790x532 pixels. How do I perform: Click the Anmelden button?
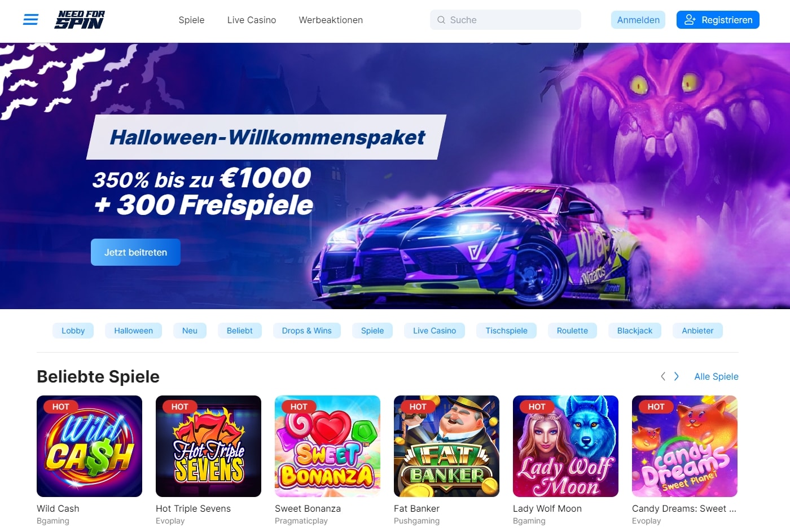pyautogui.click(x=638, y=20)
